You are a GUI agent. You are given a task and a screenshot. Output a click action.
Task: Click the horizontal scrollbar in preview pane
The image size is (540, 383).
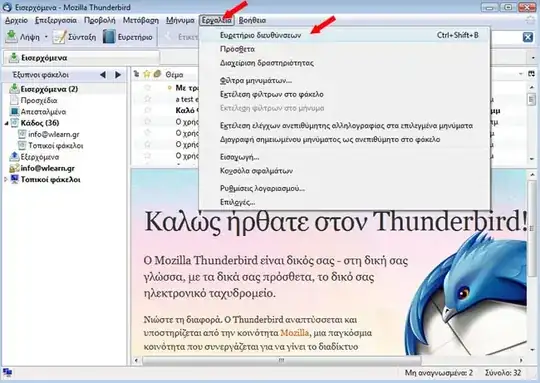(x=281, y=360)
